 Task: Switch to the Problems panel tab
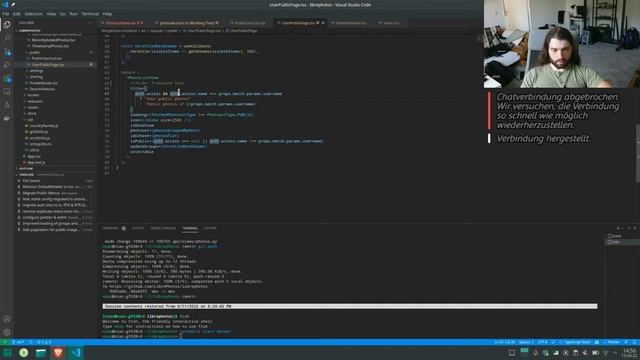tap(111, 228)
